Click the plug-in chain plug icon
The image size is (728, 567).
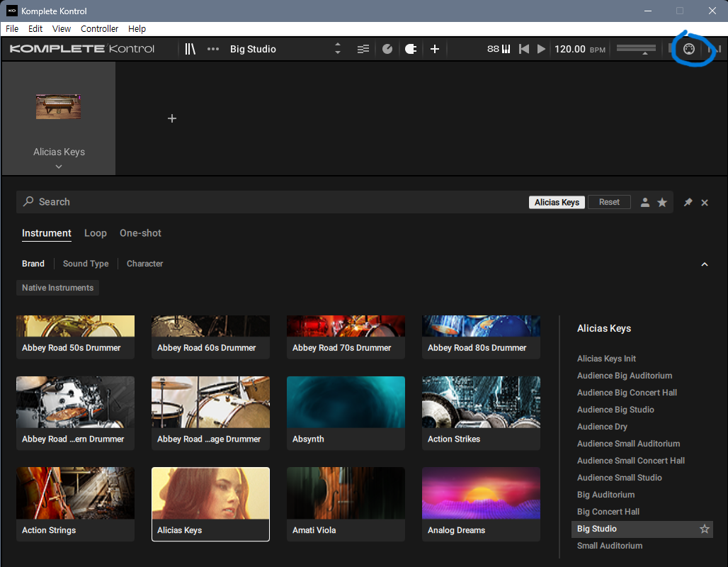411,49
